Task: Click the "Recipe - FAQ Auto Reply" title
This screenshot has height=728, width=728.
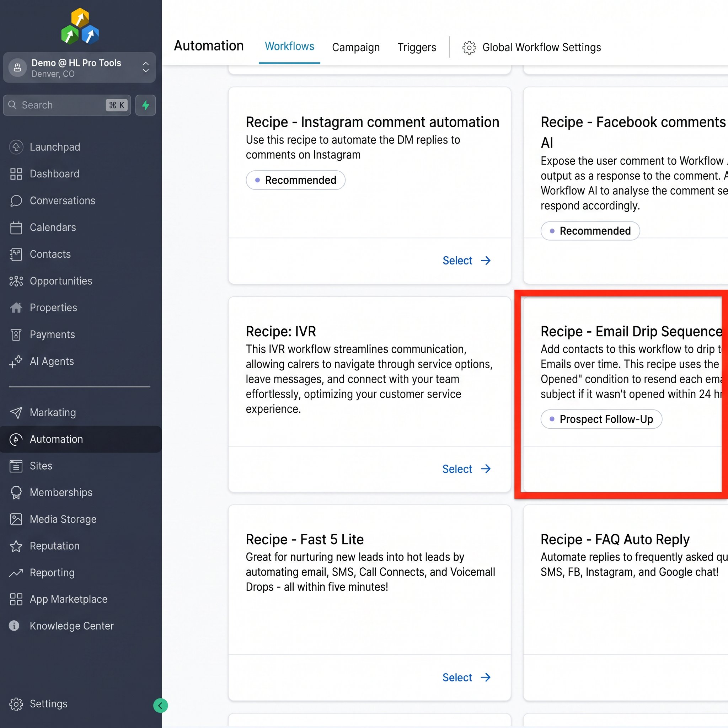Action: tap(615, 539)
